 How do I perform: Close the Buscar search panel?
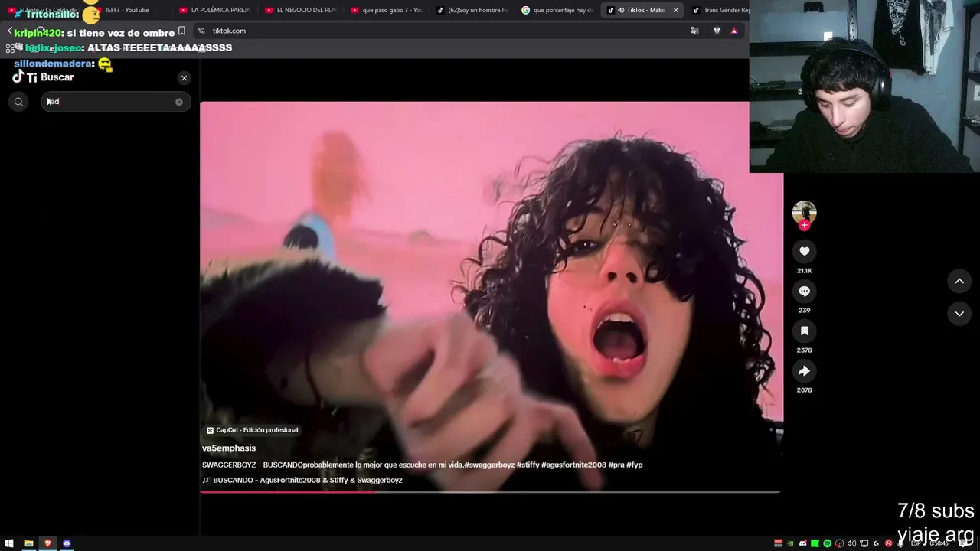[x=184, y=78]
